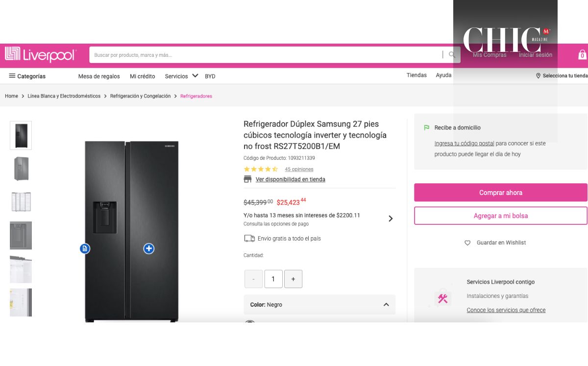The image size is (588, 366).
Task: Click the product search input field
Action: tap(265, 55)
